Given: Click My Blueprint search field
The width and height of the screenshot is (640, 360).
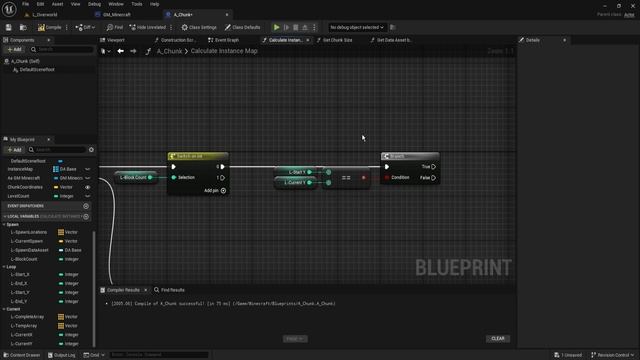Looking at the screenshot, I should pos(57,150).
